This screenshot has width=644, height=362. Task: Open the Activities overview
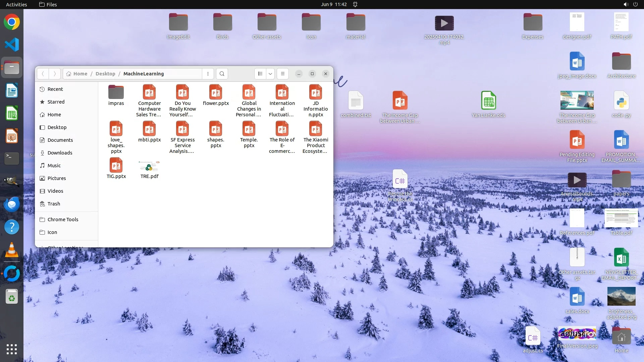pos(16,4)
